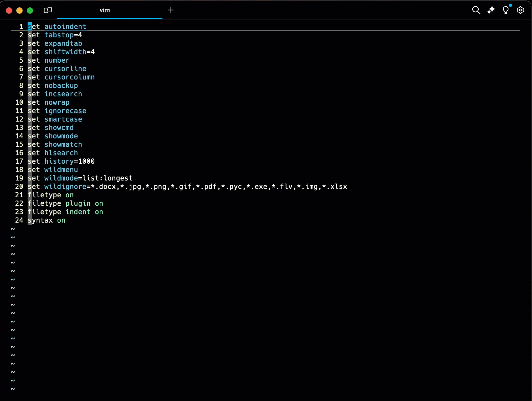Click *.pyc in the wildignore list

tap(232, 187)
